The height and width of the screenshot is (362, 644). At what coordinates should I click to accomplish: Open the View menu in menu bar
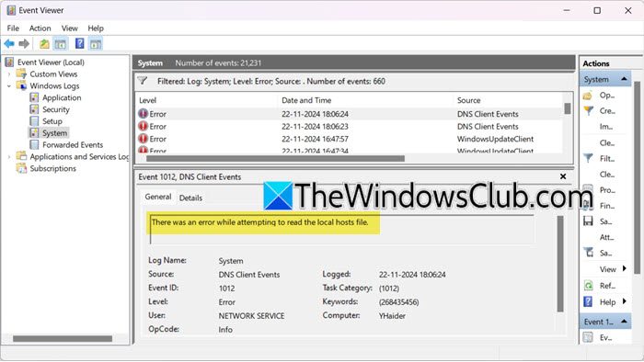69,28
